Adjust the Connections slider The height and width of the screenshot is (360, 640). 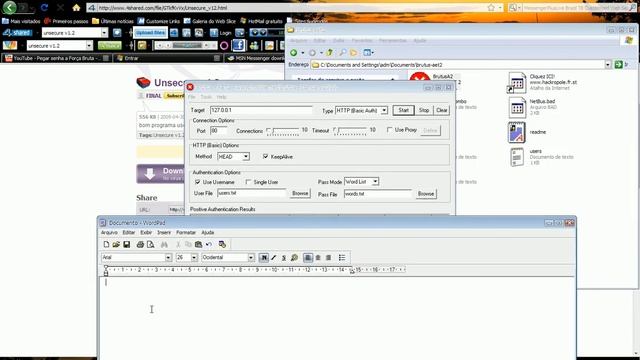point(283,131)
